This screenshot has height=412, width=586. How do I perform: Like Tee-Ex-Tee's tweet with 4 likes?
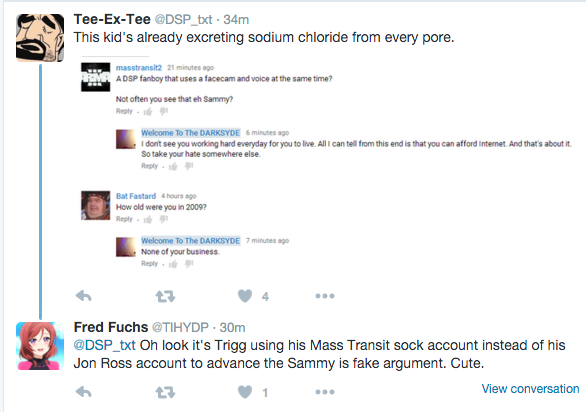(x=245, y=296)
